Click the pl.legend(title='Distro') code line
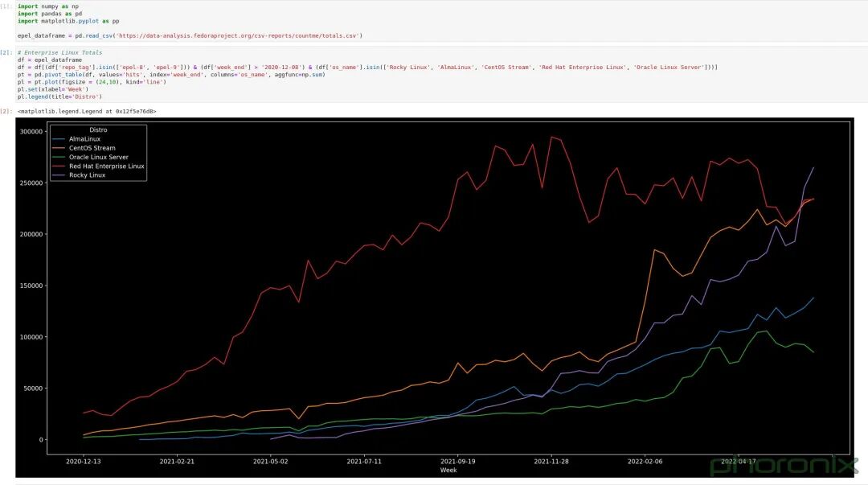Screen dimensions: 868x485 (59, 97)
